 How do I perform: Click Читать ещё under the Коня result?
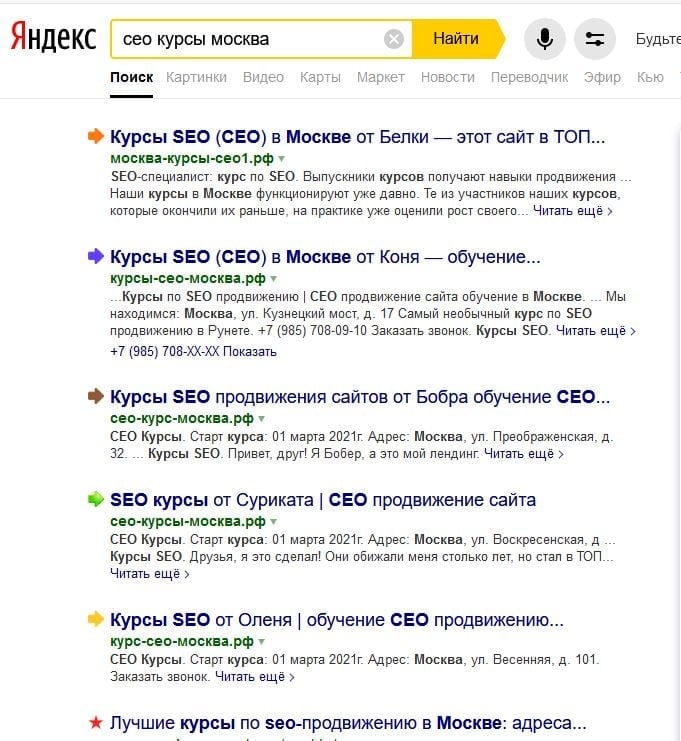(595, 331)
